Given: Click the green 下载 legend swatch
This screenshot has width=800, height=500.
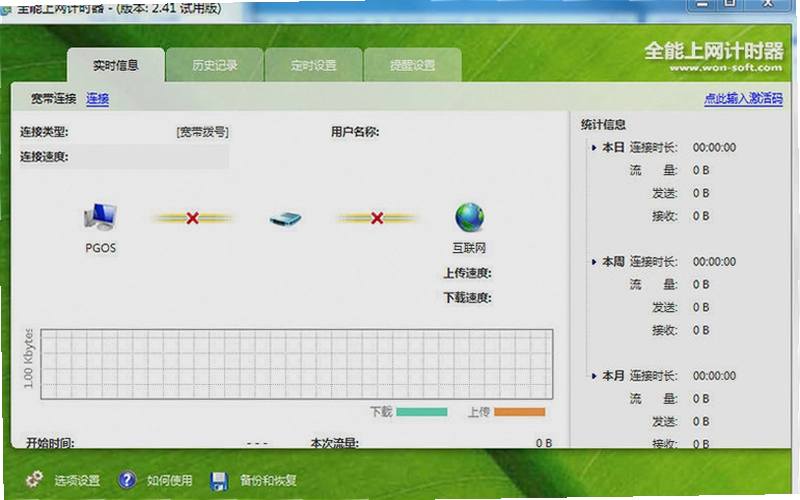Looking at the screenshot, I should 421,412.
